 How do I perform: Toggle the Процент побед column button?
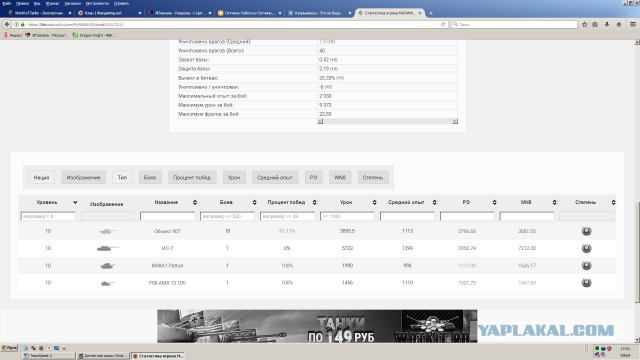coord(192,178)
